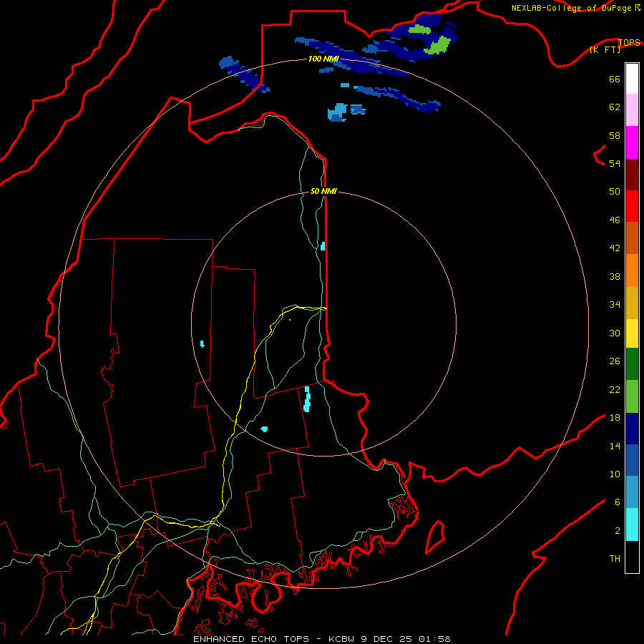The width and height of the screenshot is (644, 644).
Task: Click the '22' legend value
Action: [615, 389]
